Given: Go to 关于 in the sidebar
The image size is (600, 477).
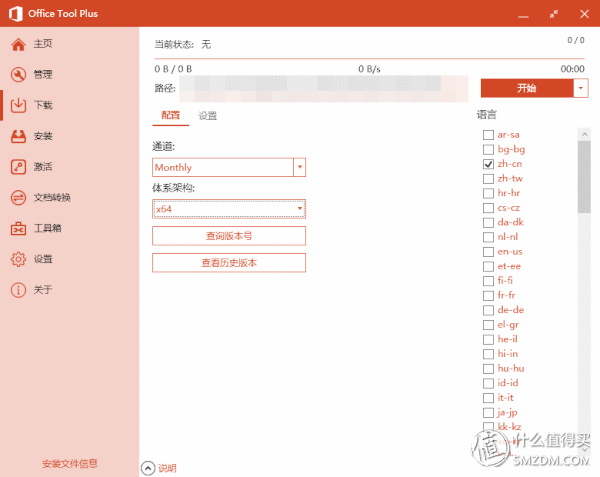Looking at the screenshot, I should click(x=43, y=290).
